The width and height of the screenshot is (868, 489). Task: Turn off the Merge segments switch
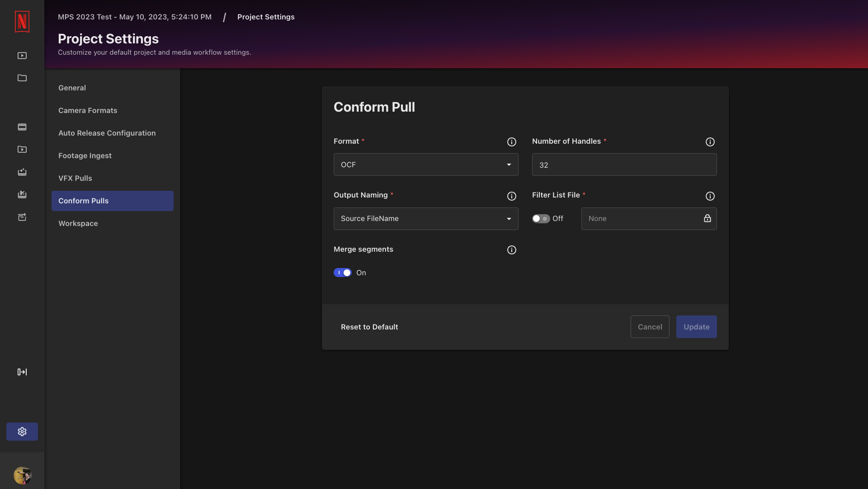[x=343, y=273]
